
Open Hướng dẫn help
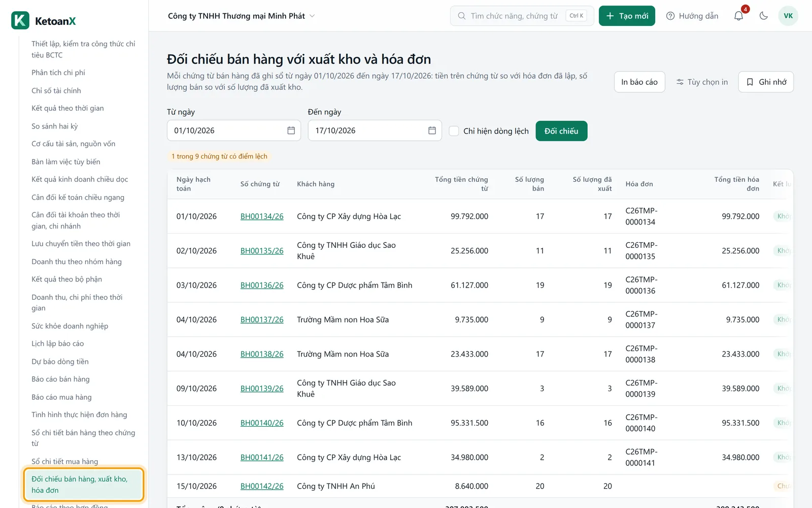pos(692,16)
